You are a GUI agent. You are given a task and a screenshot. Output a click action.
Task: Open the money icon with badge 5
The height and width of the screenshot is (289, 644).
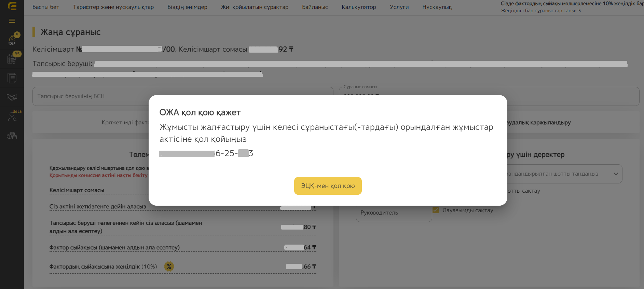12,40
